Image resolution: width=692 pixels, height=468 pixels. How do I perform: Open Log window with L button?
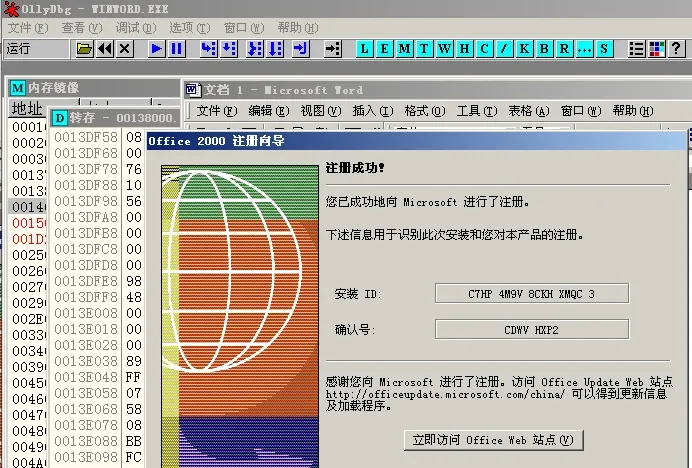click(365, 49)
